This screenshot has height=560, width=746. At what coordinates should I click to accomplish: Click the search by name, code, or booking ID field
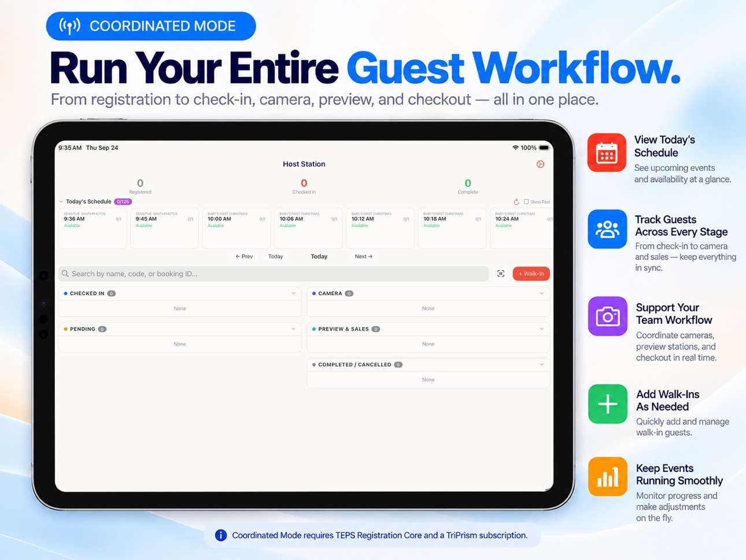tap(274, 274)
